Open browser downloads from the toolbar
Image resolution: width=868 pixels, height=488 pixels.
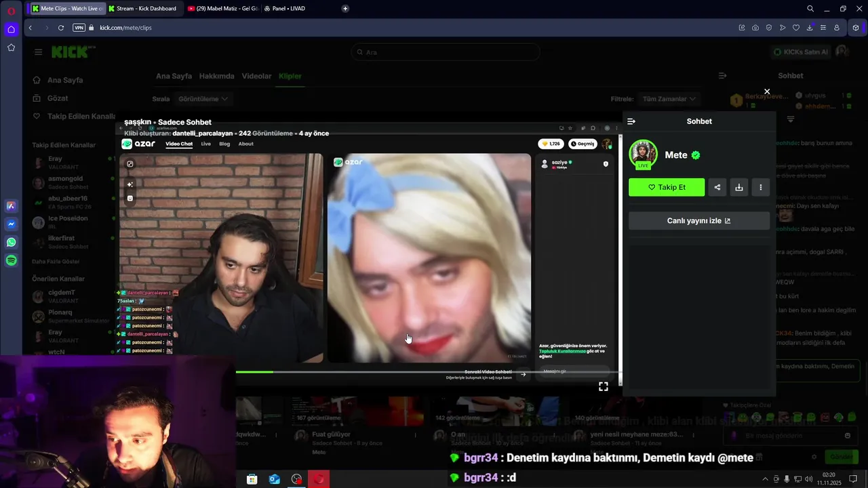810,28
